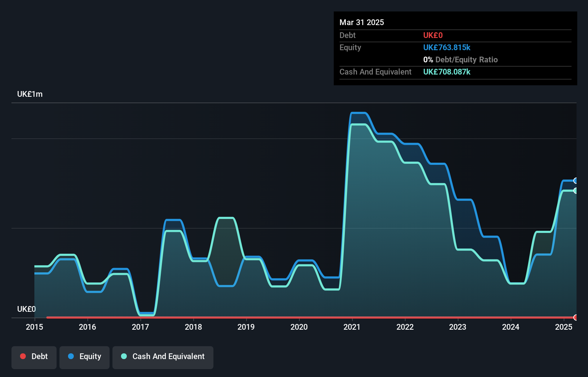588x377 pixels.
Task: Collapse the Cash And Equivalent tooltip row
Action: click(x=375, y=72)
